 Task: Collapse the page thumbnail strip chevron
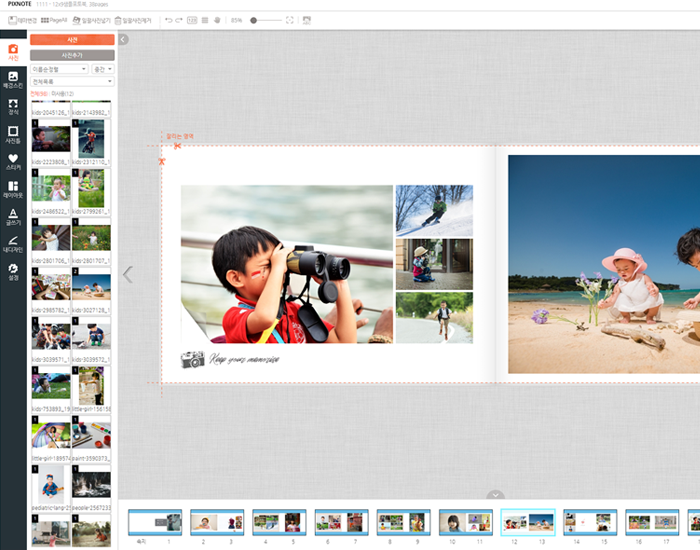495,495
